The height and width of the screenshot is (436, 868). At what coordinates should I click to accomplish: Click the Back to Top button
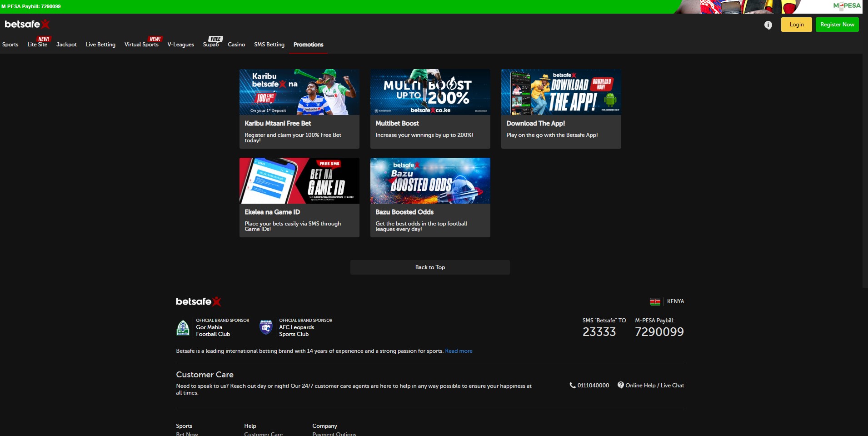[430, 267]
